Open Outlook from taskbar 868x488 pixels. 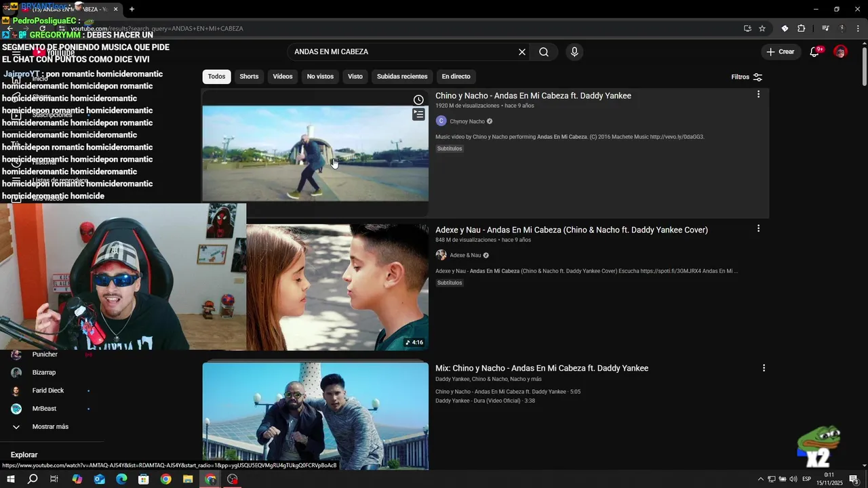point(100,479)
